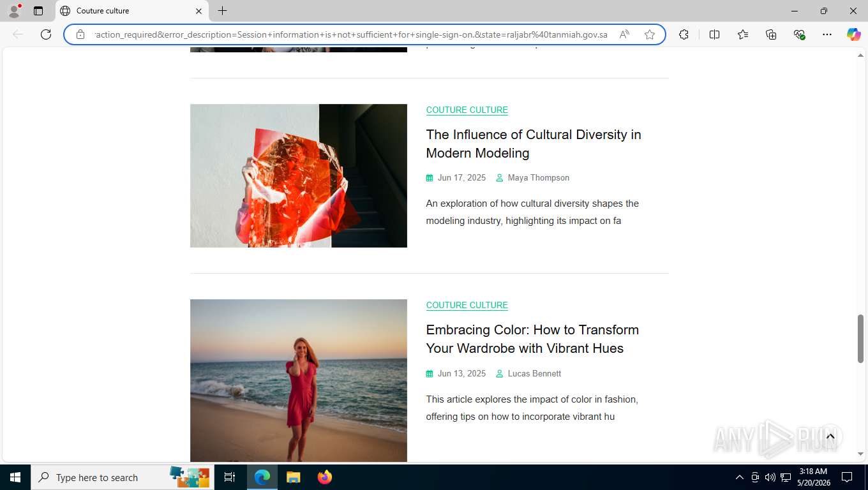
Task: Open Settings and more ellipsis menu
Action: (827, 34)
